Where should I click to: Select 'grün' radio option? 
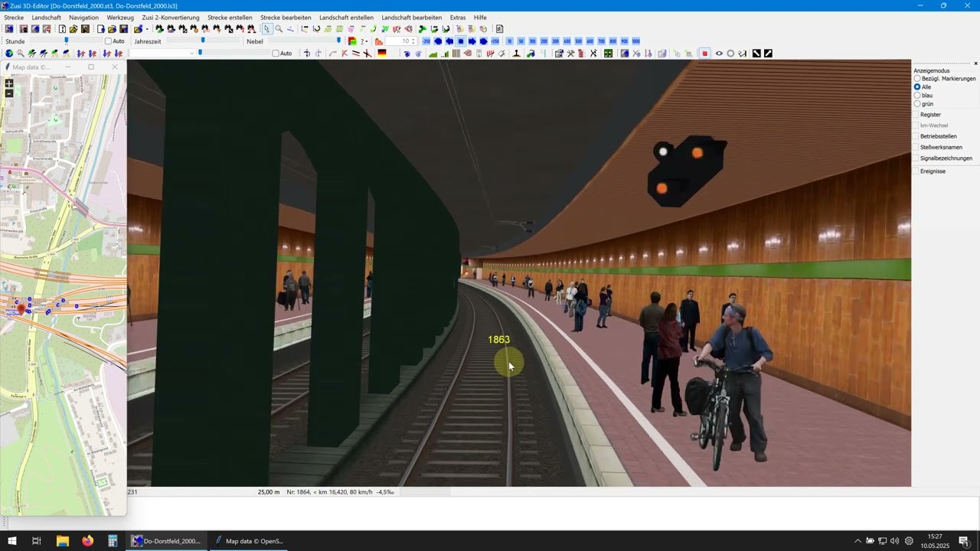pos(917,104)
